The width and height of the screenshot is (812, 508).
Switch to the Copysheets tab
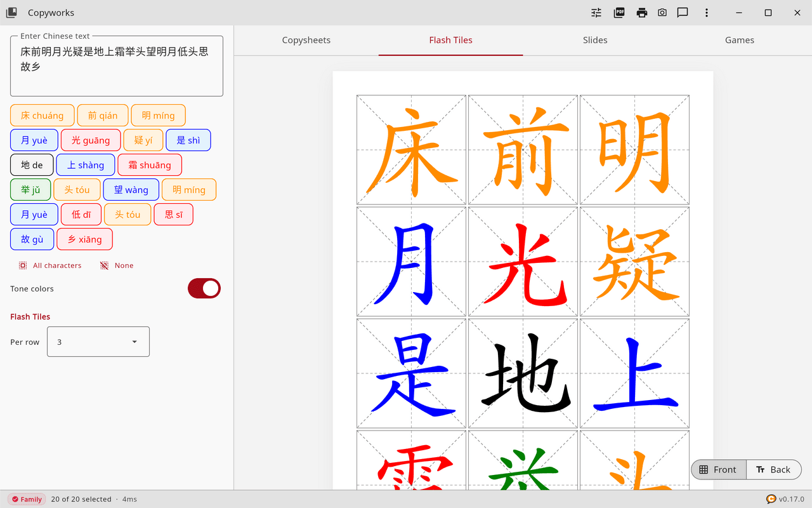pos(306,40)
